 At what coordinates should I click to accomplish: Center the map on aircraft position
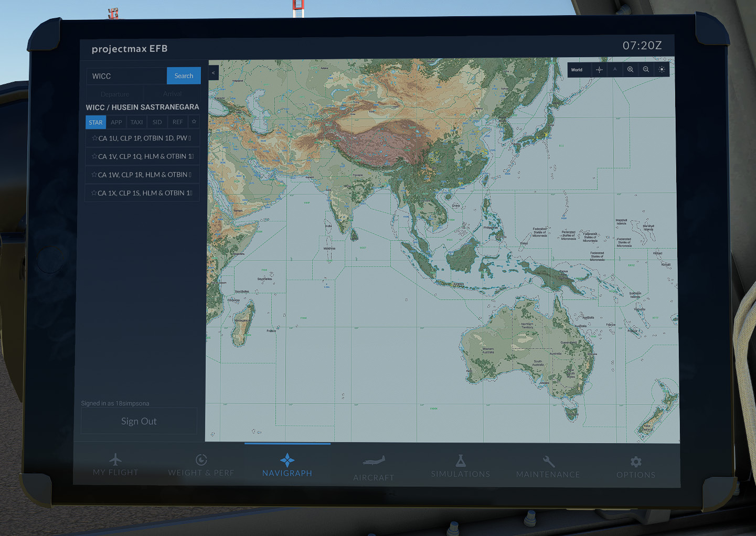tap(599, 70)
